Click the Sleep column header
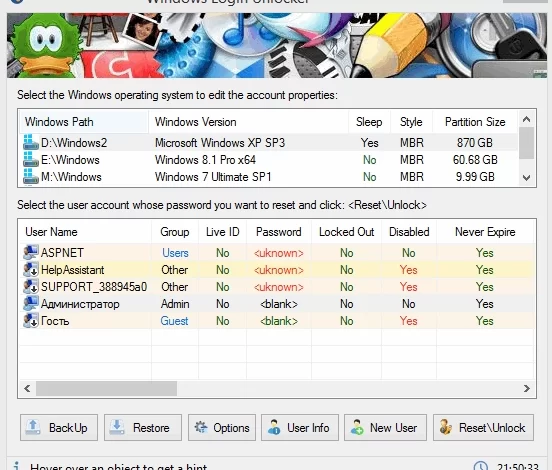The height and width of the screenshot is (470, 552). (x=369, y=122)
